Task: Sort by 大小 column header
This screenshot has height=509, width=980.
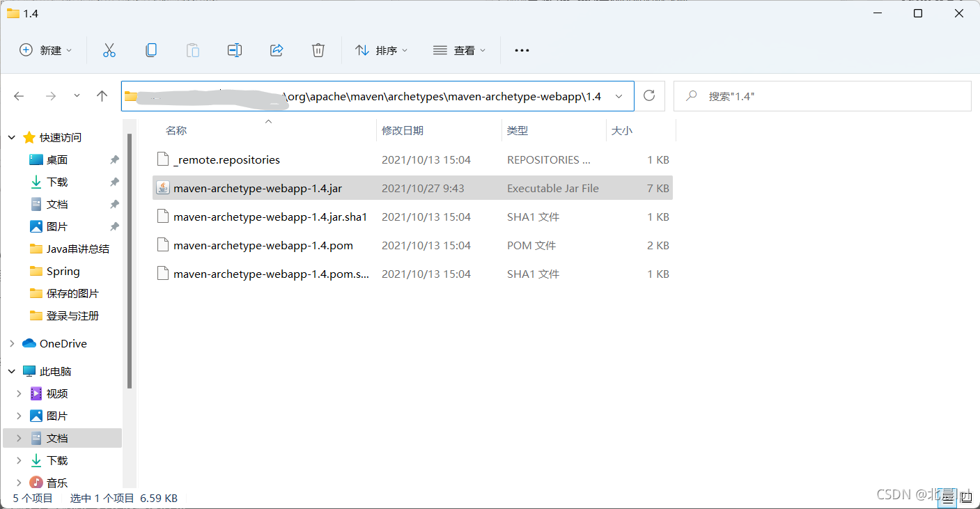Action: [x=622, y=130]
